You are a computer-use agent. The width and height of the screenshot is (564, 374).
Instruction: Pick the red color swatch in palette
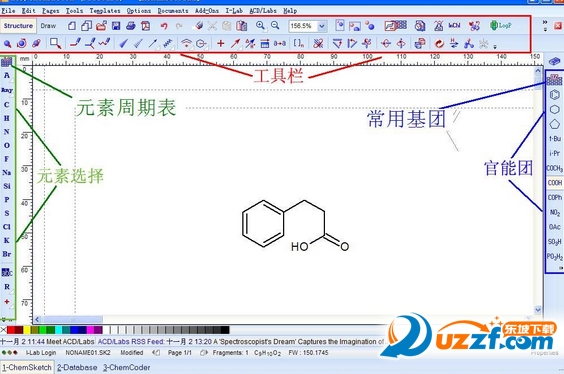click(x=11, y=330)
